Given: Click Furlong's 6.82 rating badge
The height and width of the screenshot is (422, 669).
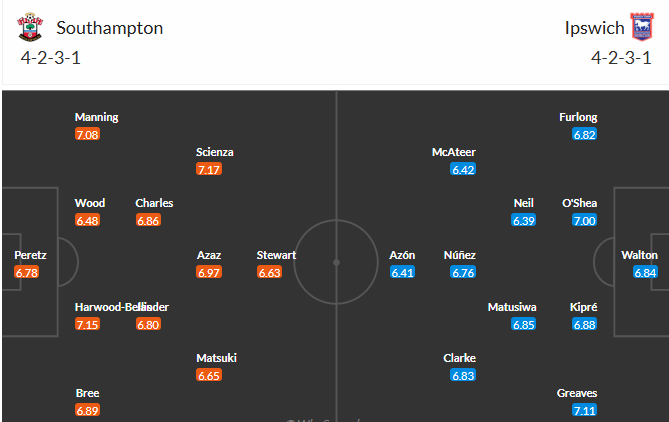Looking at the screenshot, I should coord(585,134).
